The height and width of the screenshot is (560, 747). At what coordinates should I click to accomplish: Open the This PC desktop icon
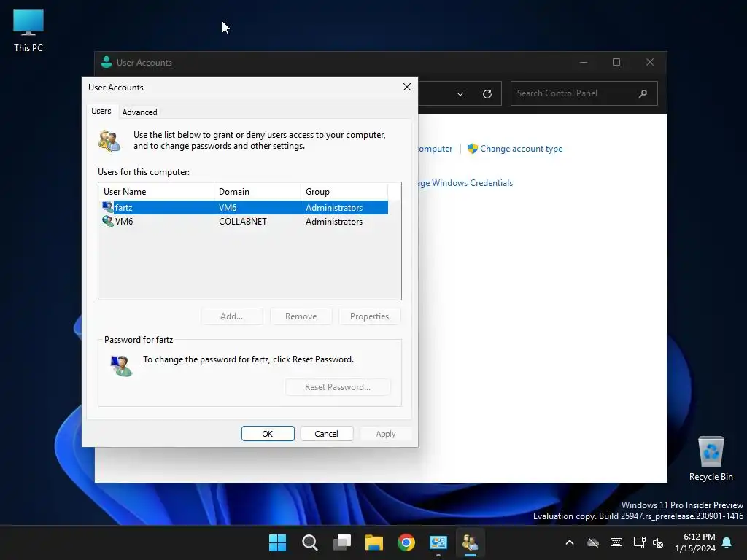28,31
